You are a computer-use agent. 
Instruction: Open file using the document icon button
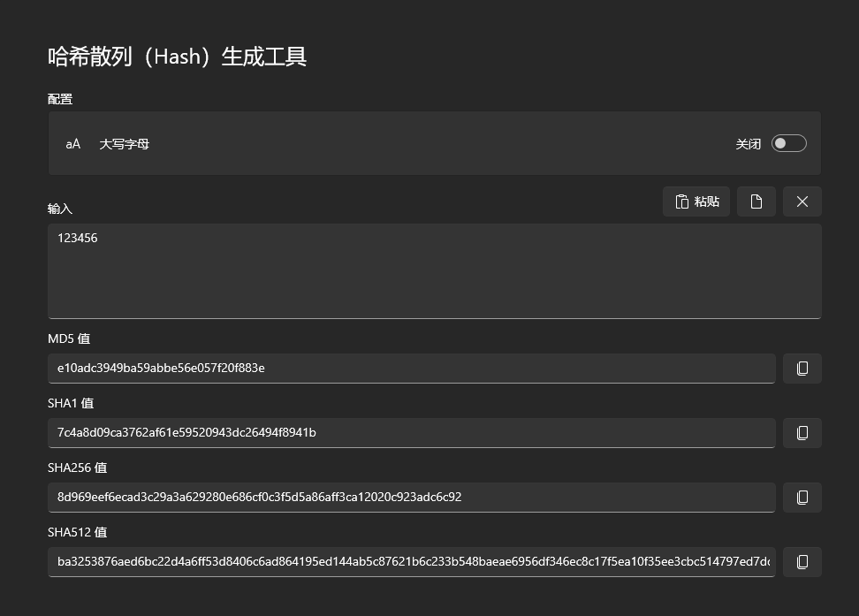tap(756, 202)
